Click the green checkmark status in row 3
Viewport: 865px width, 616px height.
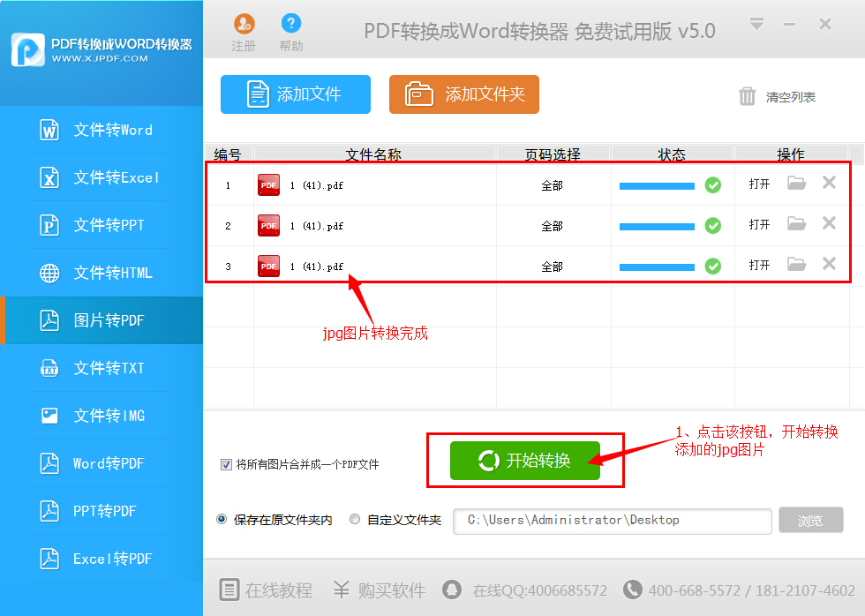[713, 267]
